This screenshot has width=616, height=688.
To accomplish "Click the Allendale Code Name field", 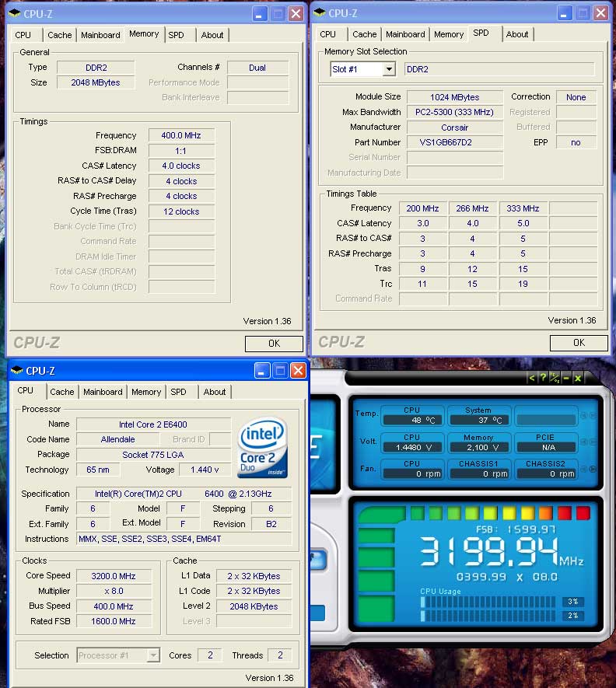I will (117, 439).
